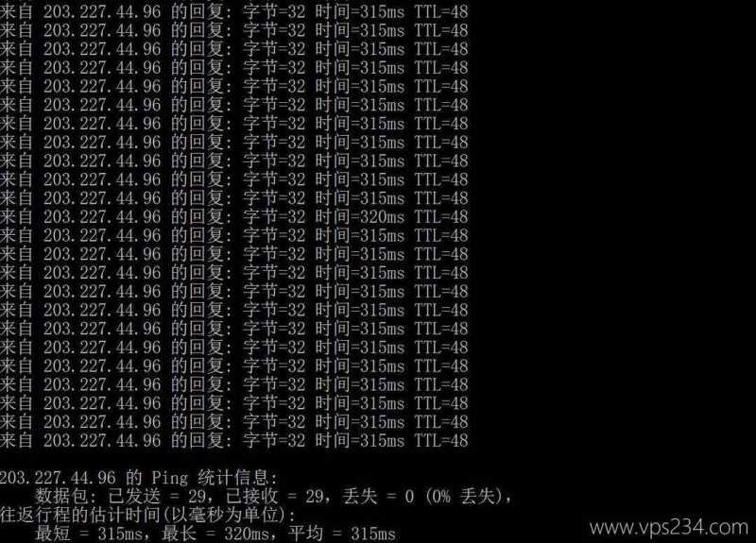This screenshot has height=543, width=756.
Task: Select the (0% 丢失) percentage text
Action: 464,496
